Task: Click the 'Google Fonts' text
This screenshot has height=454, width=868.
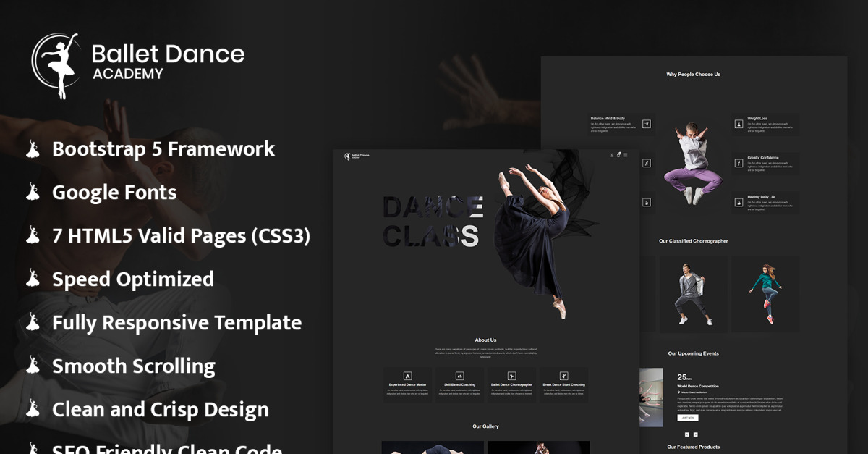Action: (x=114, y=193)
